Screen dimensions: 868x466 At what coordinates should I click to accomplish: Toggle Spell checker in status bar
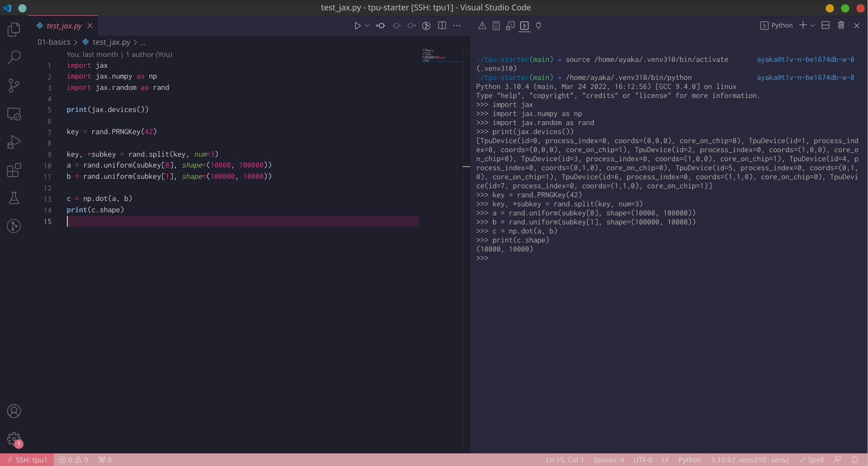tap(812, 460)
